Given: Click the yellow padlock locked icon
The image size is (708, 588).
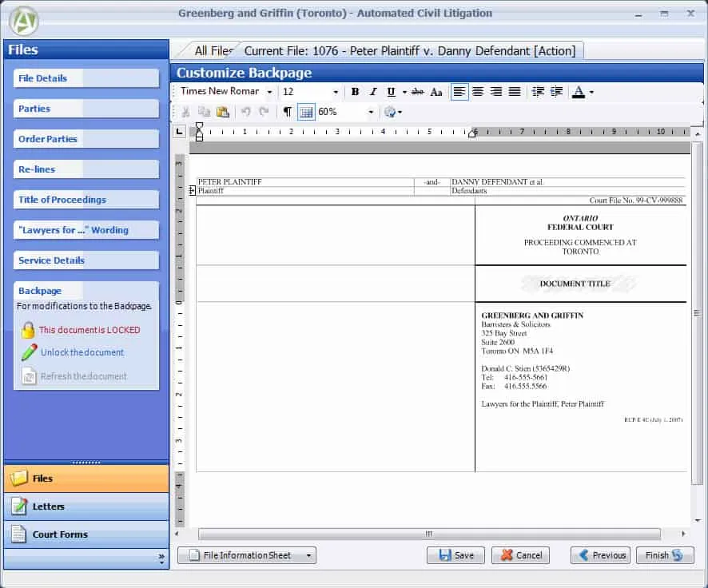Looking at the screenshot, I should [27, 330].
